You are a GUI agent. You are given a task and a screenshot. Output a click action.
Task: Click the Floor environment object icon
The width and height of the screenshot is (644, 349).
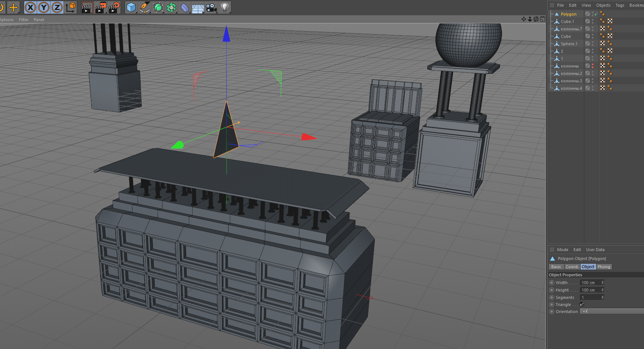click(198, 8)
